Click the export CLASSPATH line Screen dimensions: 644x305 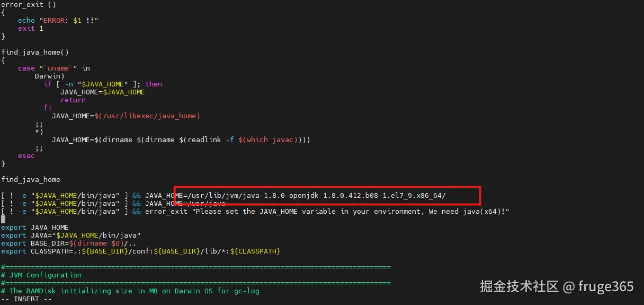pos(141,251)
